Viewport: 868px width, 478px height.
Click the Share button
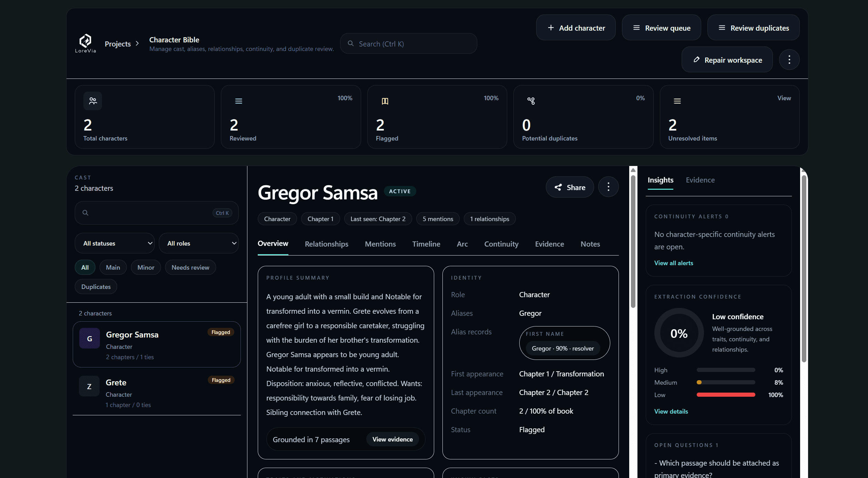click(x=570, y=187)
